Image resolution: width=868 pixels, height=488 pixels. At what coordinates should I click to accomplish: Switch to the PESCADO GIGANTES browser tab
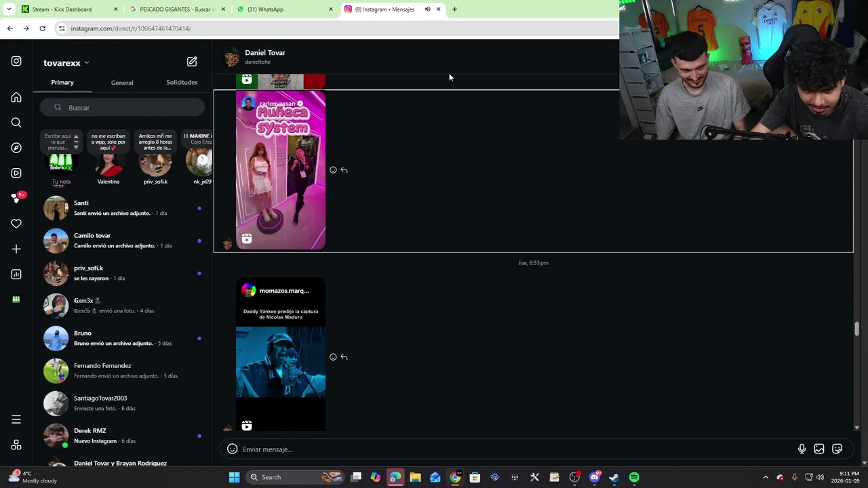pos(178,9)
